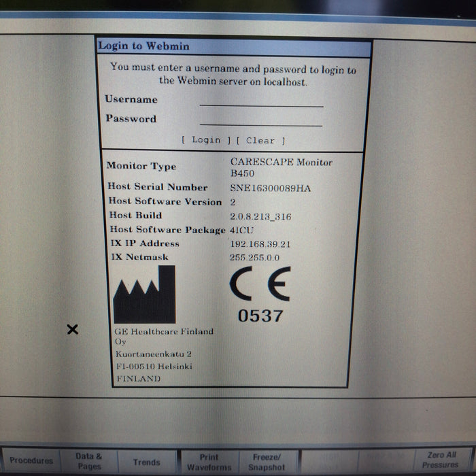Click the serial number 'SNE16300089HA'
The image size is (476, 476).
[270, 188]
